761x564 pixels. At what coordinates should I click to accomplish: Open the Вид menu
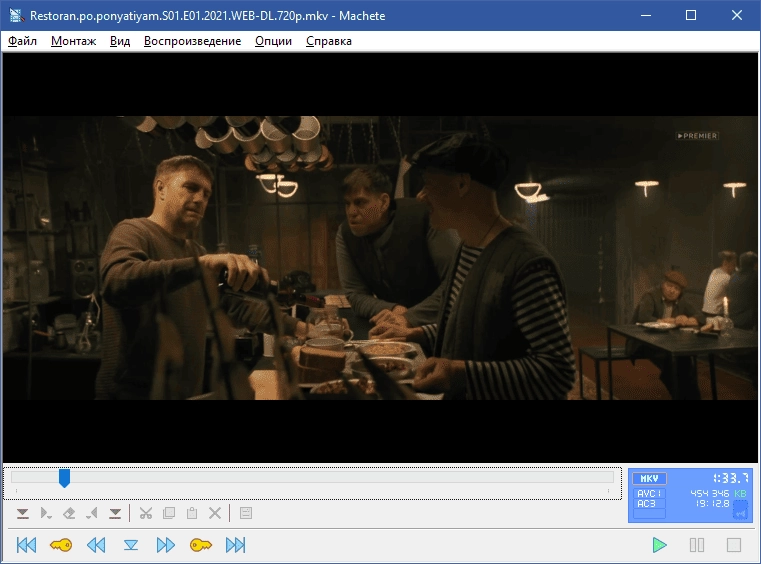(120, 41)
